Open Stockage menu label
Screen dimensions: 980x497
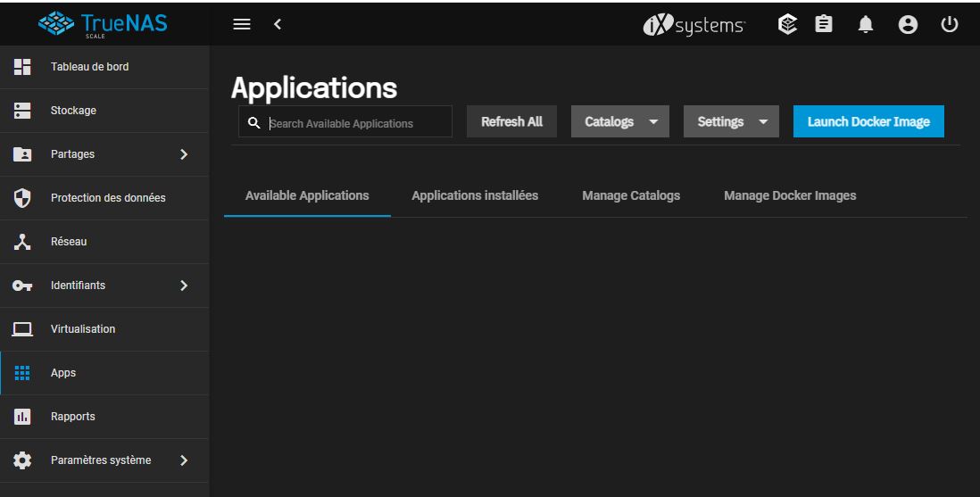point(74,111)
